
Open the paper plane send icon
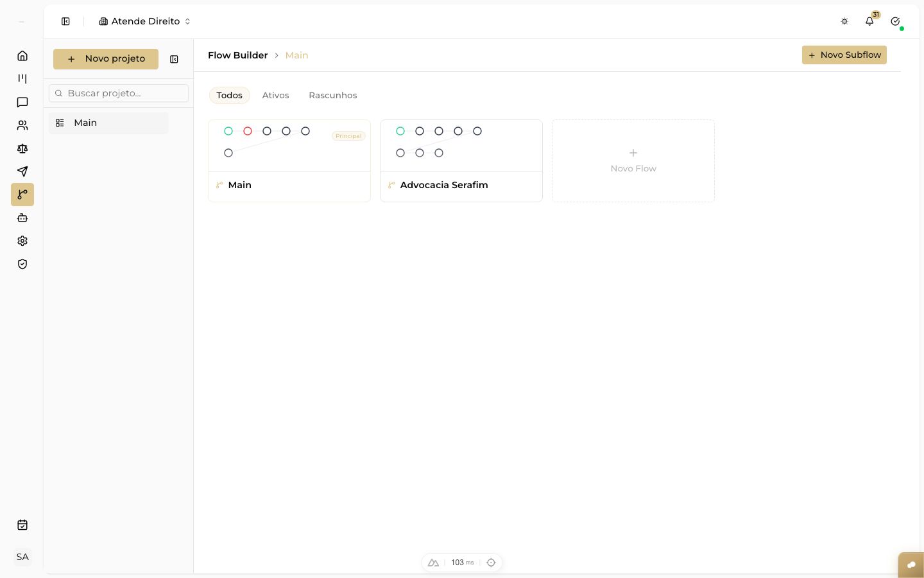click(x=22, y=171)
